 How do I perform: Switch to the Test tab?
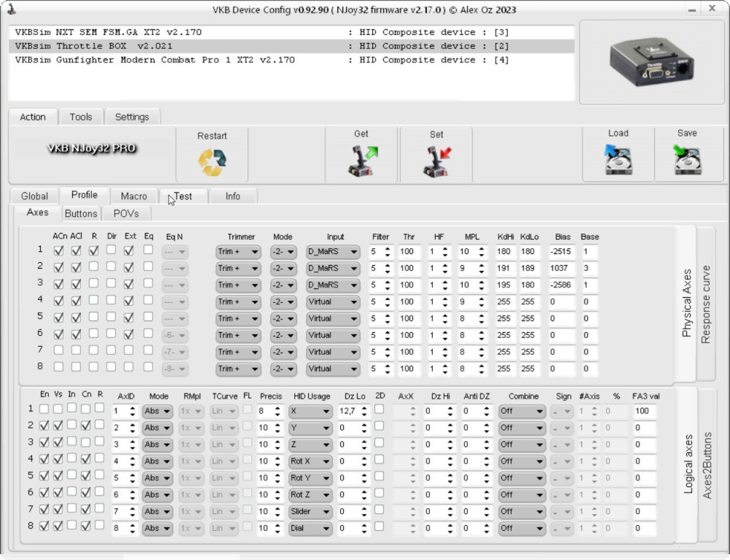[183, 196]
